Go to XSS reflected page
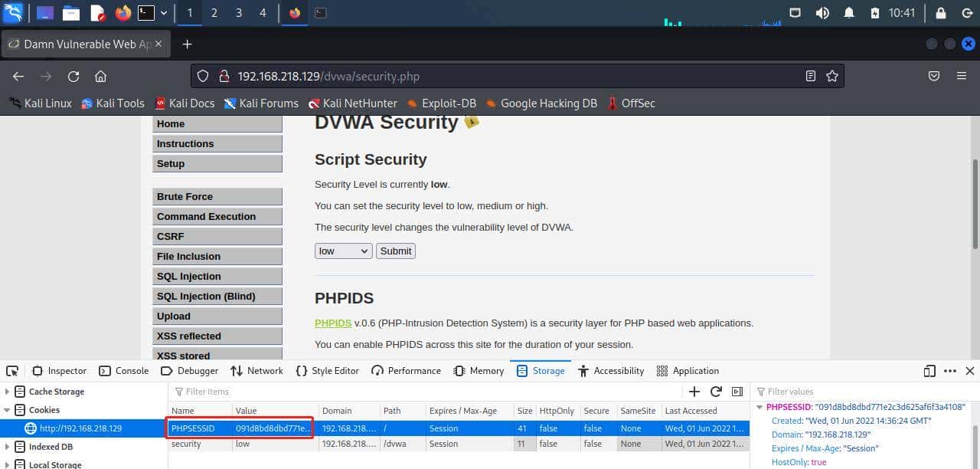The image size is (980, 469). [217, 336]
